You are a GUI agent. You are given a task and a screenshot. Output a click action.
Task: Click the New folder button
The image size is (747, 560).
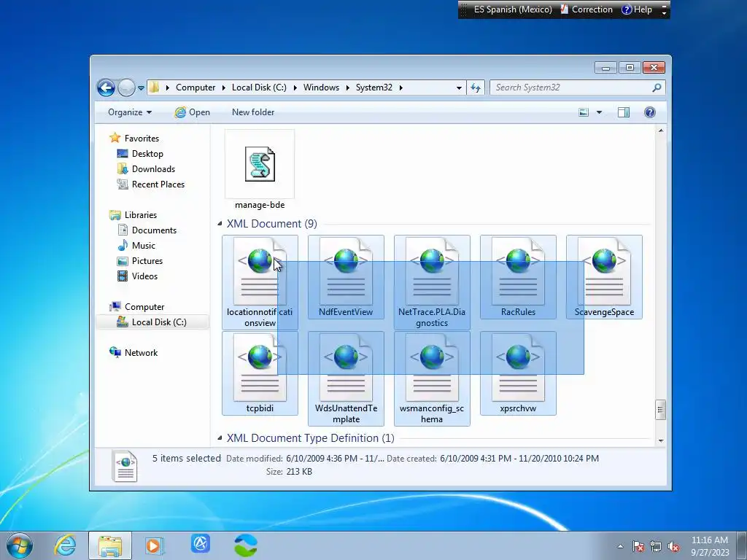(253, 112)
